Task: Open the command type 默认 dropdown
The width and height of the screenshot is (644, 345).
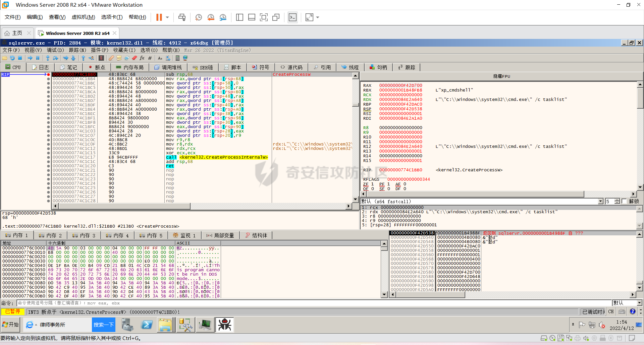Action: click(639, 303)
